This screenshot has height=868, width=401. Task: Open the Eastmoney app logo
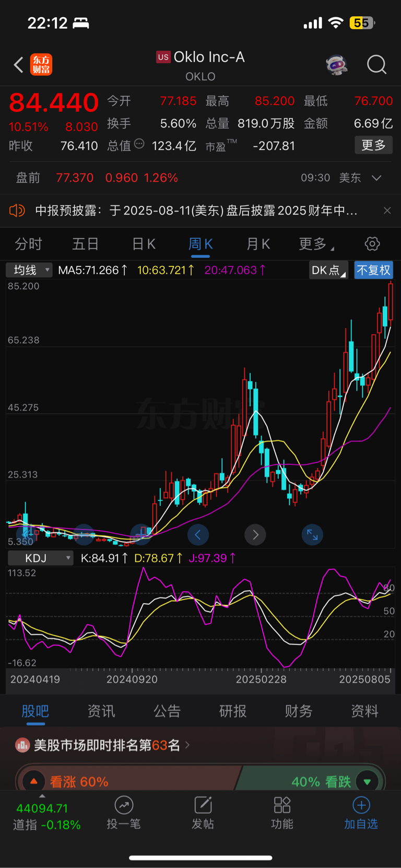(41, 65)
